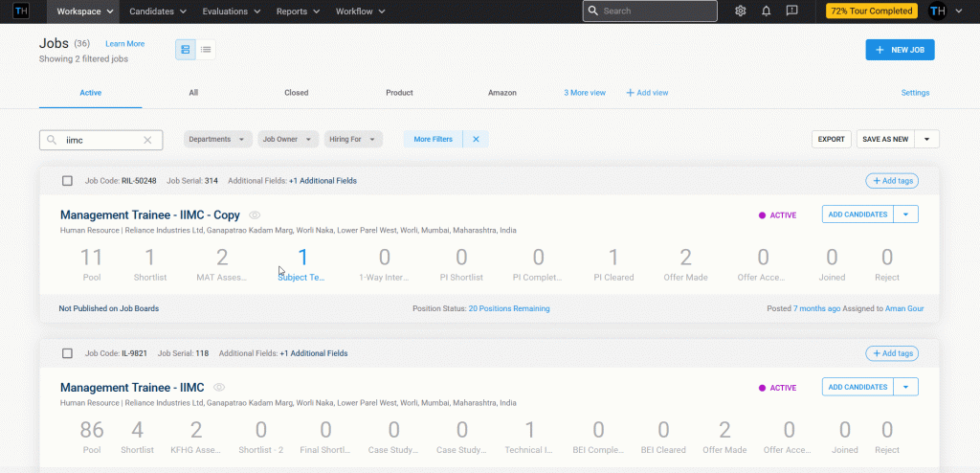This screenshot has width=980, height=473.
Task: Open dropdown arrow next to SAVE AS NEW
Action: tap(926, 139)
